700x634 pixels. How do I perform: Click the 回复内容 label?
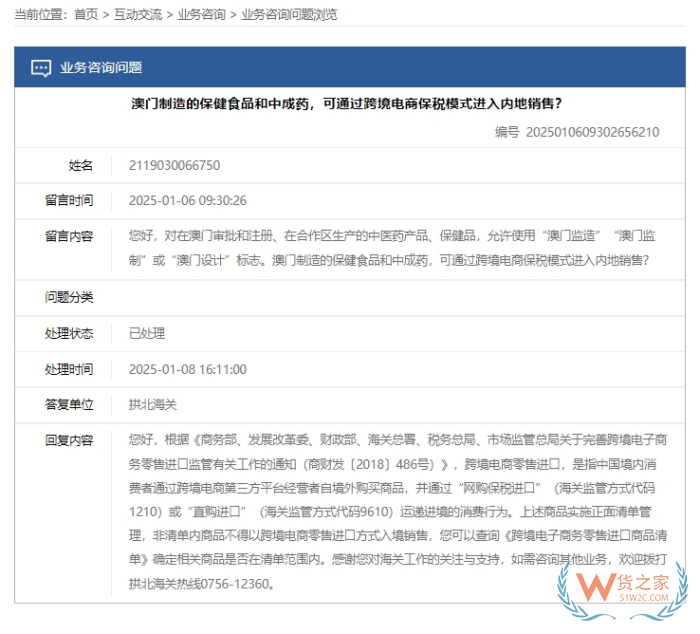pyautogui.click(x=69, y=440)
